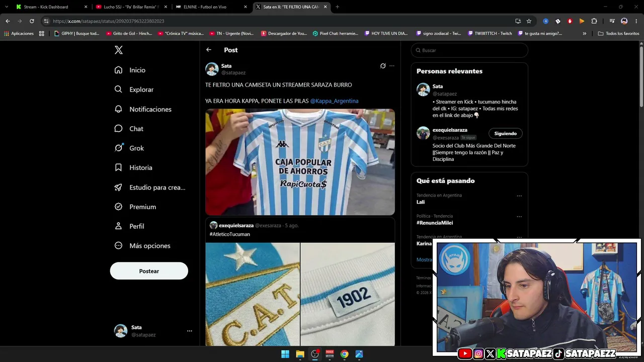
Task: Open the #AtleticoTucuman hashtag link
Action: [229, 234]
